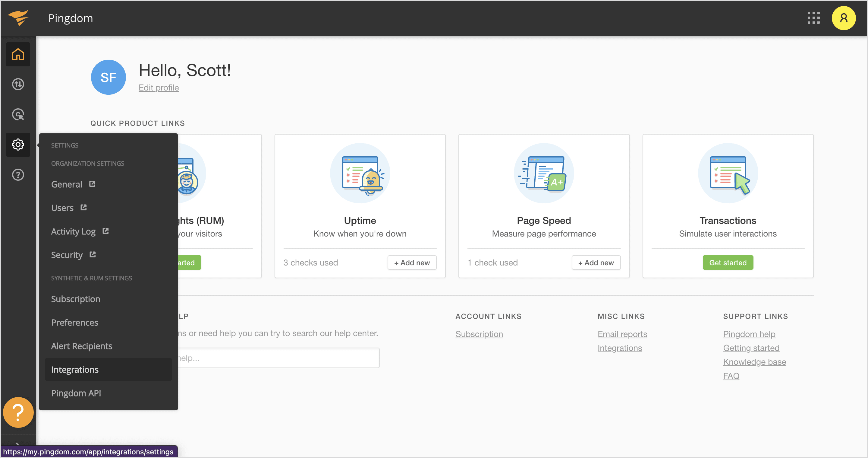Click Add new button on Page Speed card
Viewport: 868px width, 458px height.
coord(596,262)
